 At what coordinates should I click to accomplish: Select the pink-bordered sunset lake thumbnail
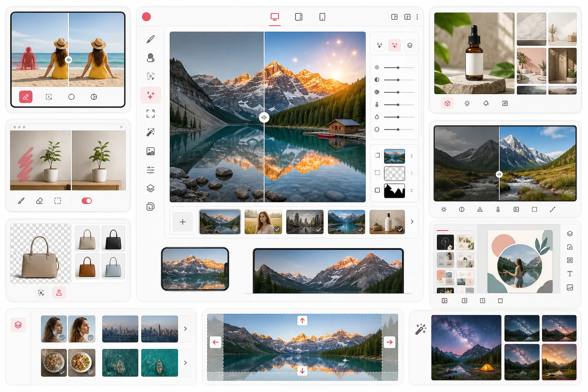[x=559, y=362]
